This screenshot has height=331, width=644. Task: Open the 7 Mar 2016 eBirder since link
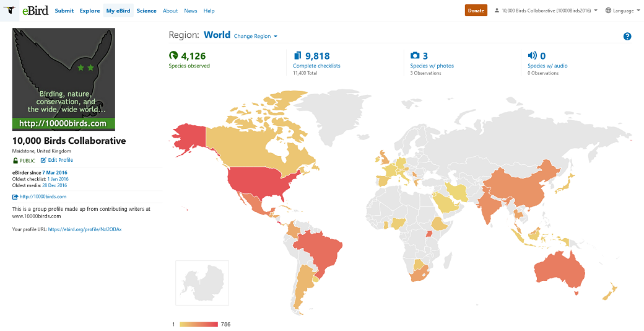tap(54, 173)
